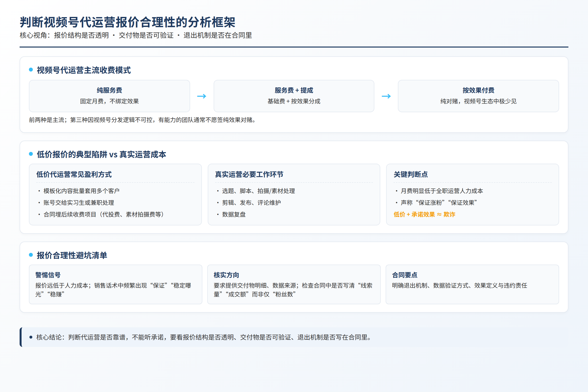Click the conclusion starting with 核心结论
588x392 pixels.
tap(205, 337)
